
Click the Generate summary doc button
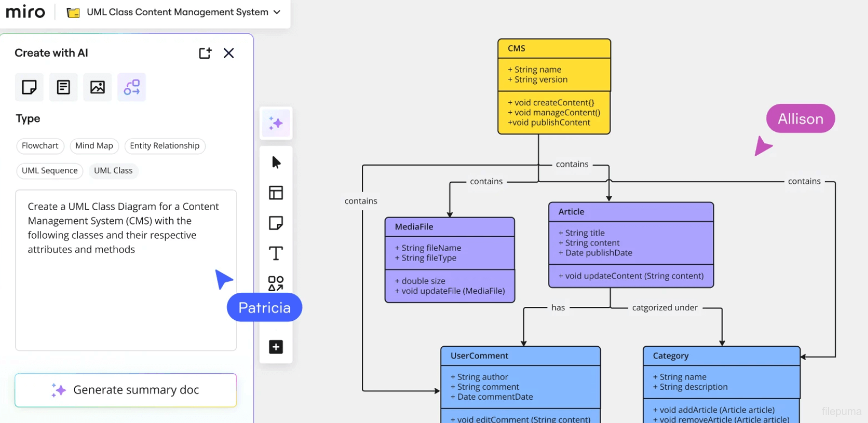126,390
